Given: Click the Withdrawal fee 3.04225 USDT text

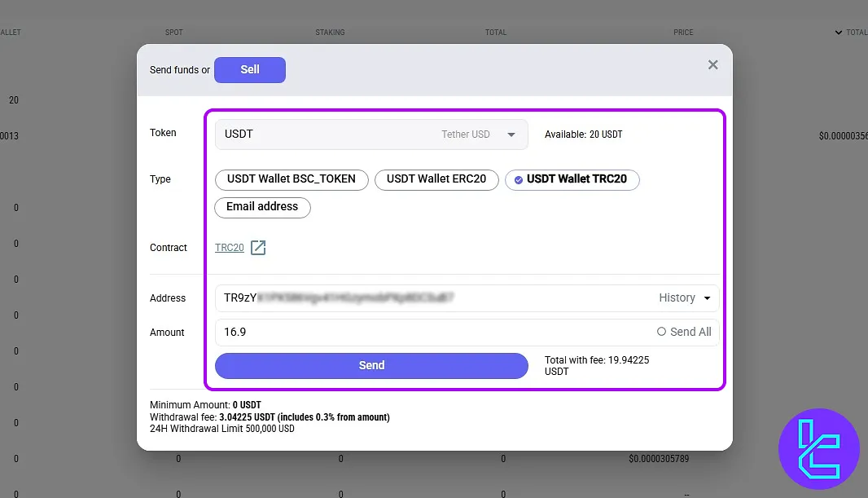Looking at the screenshot, I should (x=270, y=417).
